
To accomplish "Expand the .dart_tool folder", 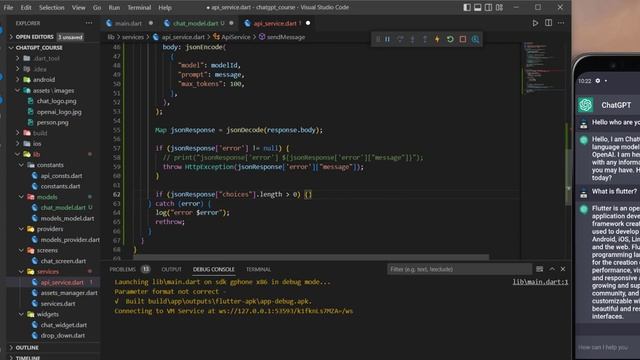I will 47,58.
